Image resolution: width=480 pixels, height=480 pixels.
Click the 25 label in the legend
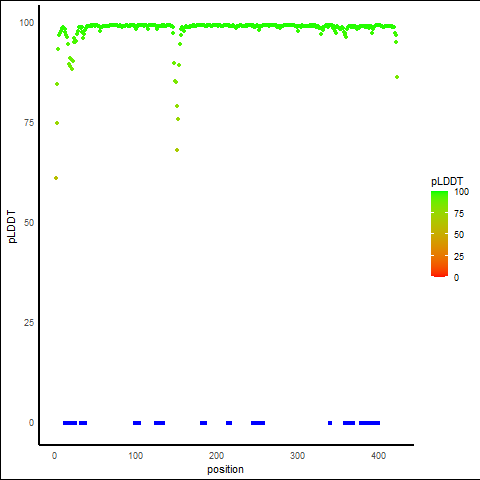click(x=459, y=256)
